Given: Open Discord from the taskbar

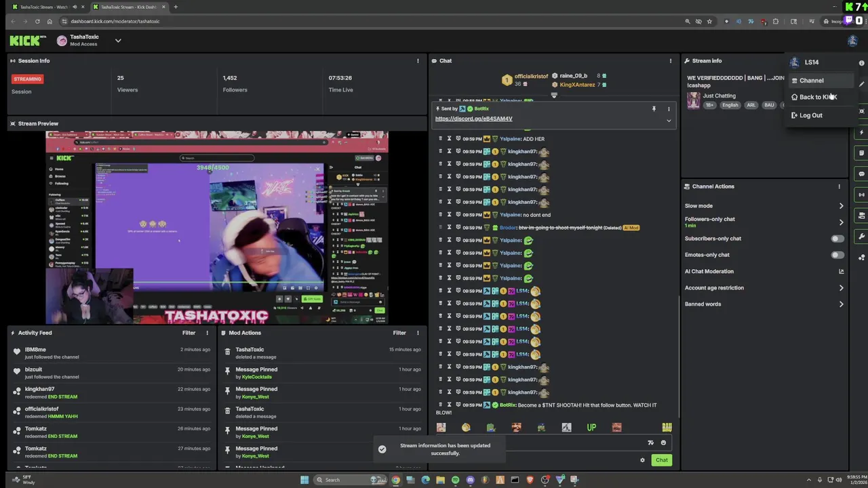Looking at the screenshot, I should tap(470, 480).
